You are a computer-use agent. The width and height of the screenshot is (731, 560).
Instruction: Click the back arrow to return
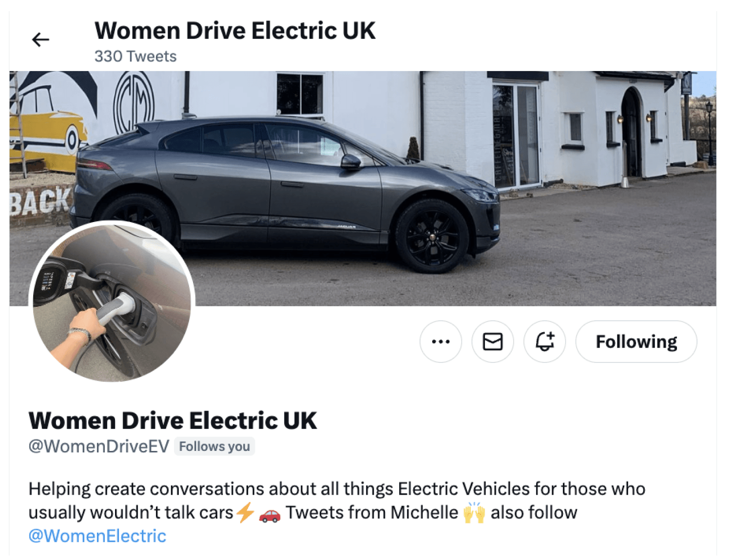click(x=41, y=39)
